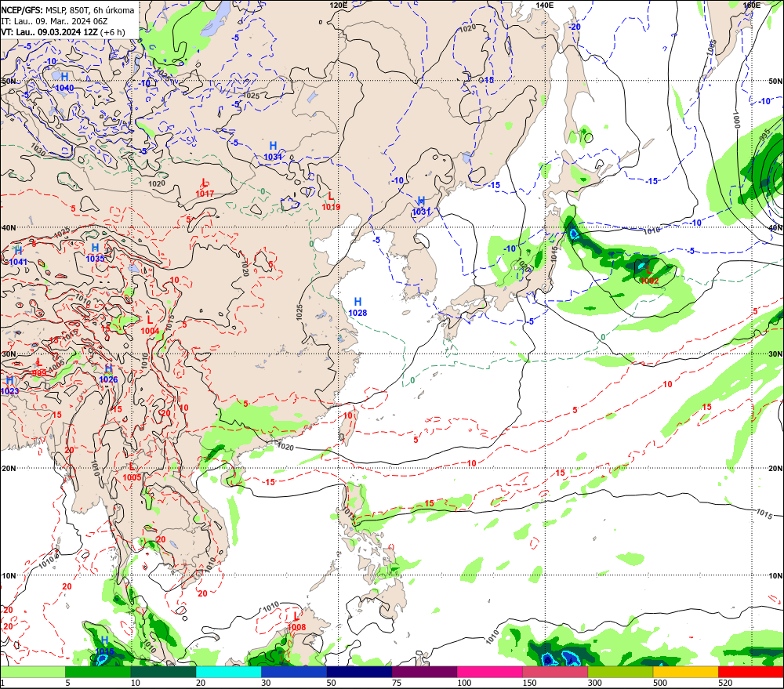The height and width of the screenshot is (689, 784).
Task: Click the orange 500–520 mm legend swatch
Action: pos(686,672)
